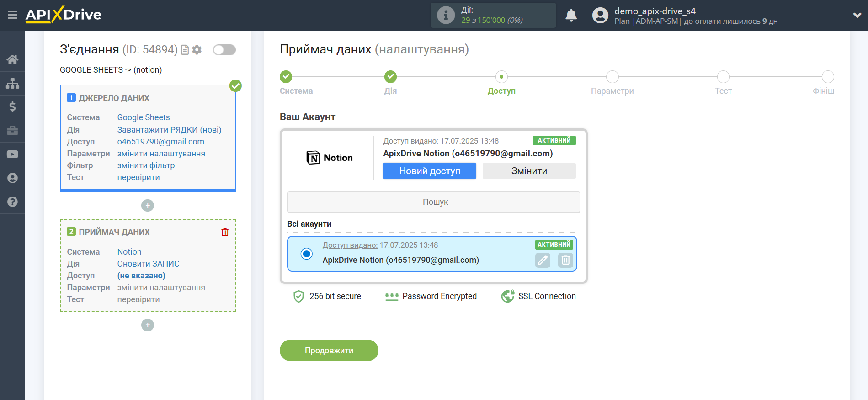The width and height of the screenshot is (868, 400).
Task: Click the GOOGLE SHEETS -> (notion) title
Action: (x=111, y=70)
